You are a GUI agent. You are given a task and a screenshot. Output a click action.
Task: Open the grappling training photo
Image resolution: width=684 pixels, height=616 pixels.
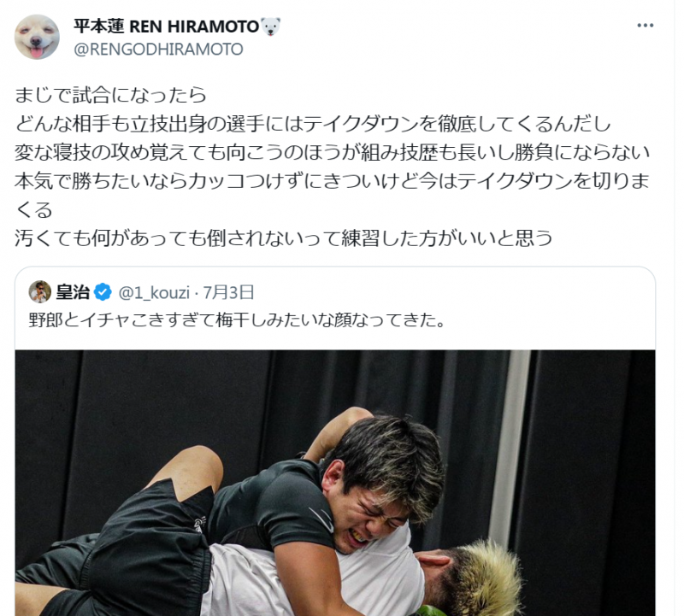(335, 483)
